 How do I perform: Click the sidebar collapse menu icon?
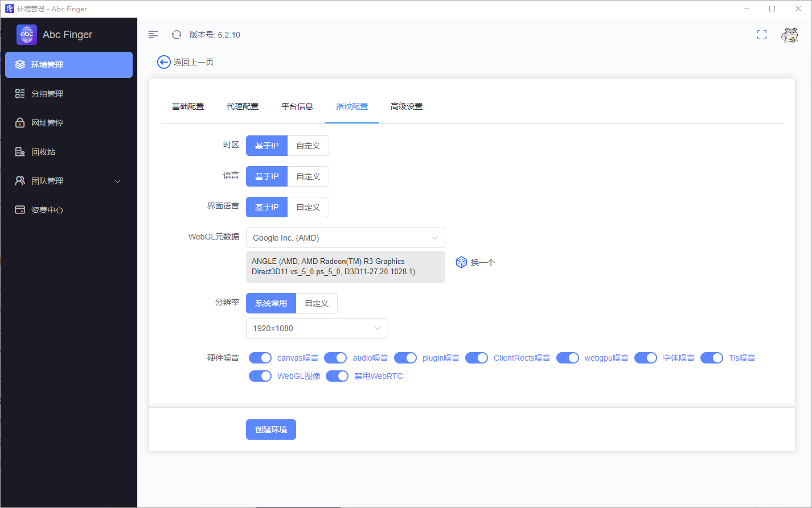(153, 35)
